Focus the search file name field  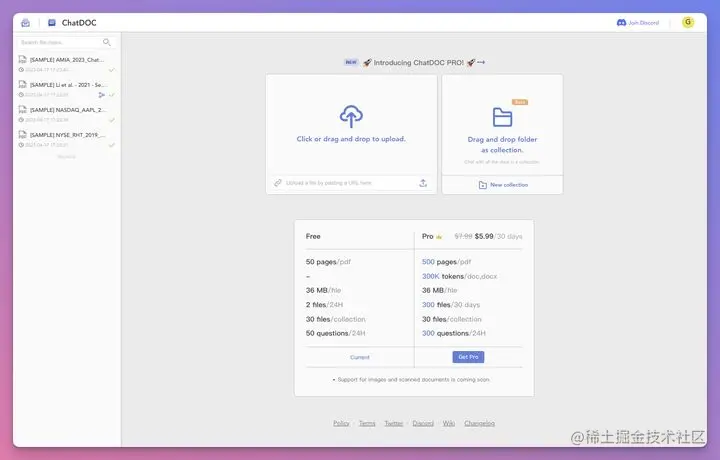click(67, 42)
